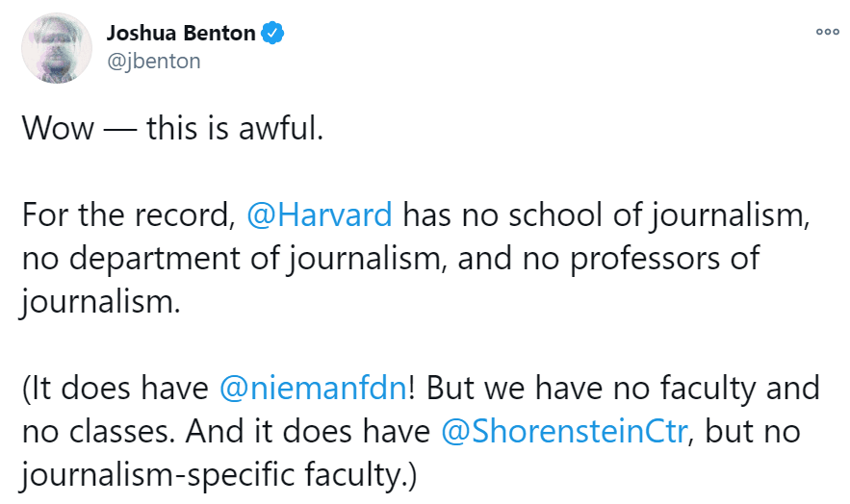850x504 pixels.
Task: Open the tweet's more options menu
Action: [x=827, y=32]
